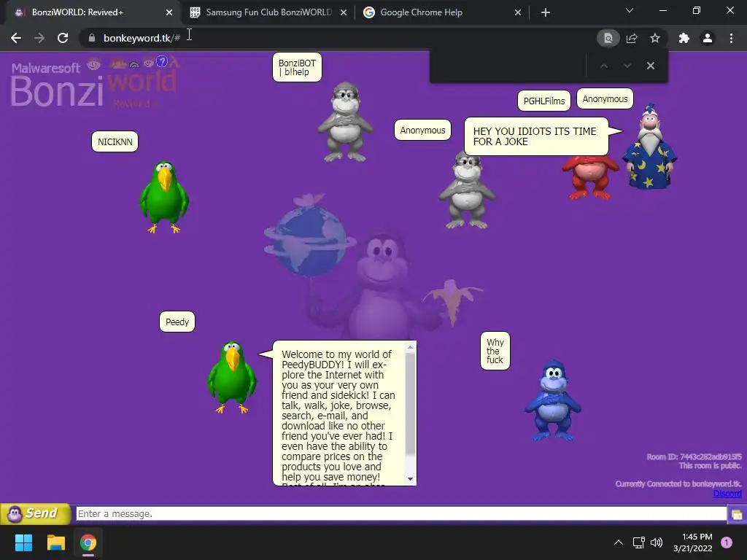Image resolution: width=747 pixels, height=560 pixels.
Task: Bookmark this page with the star icon
Action: 655,38
